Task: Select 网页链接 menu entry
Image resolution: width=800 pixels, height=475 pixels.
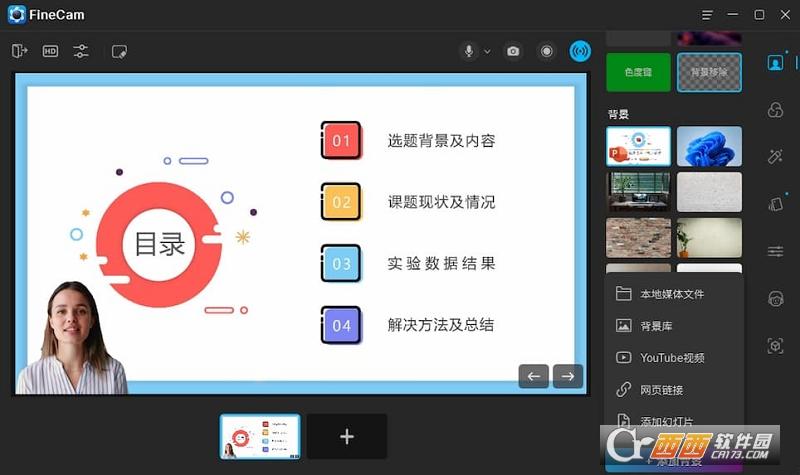Action: pos(673,390)
